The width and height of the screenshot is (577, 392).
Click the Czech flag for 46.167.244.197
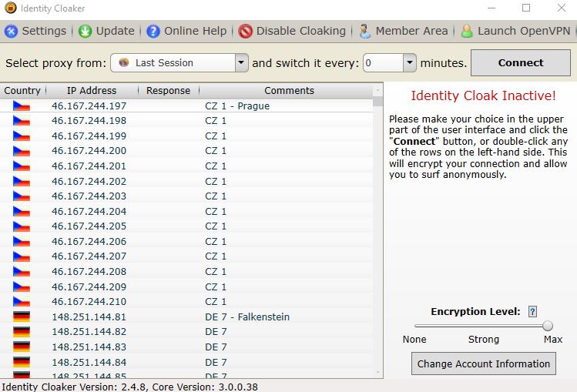(x=22, y=106)
